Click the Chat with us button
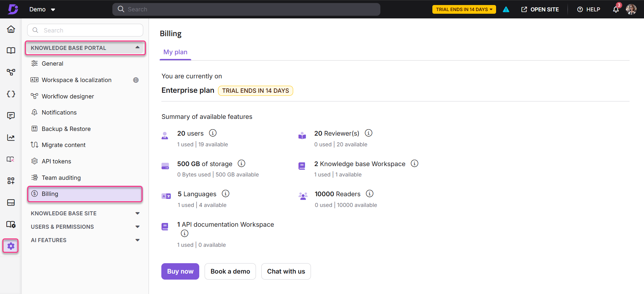The height and width of the screenshot is (294, 644). (x=286, y=271)
